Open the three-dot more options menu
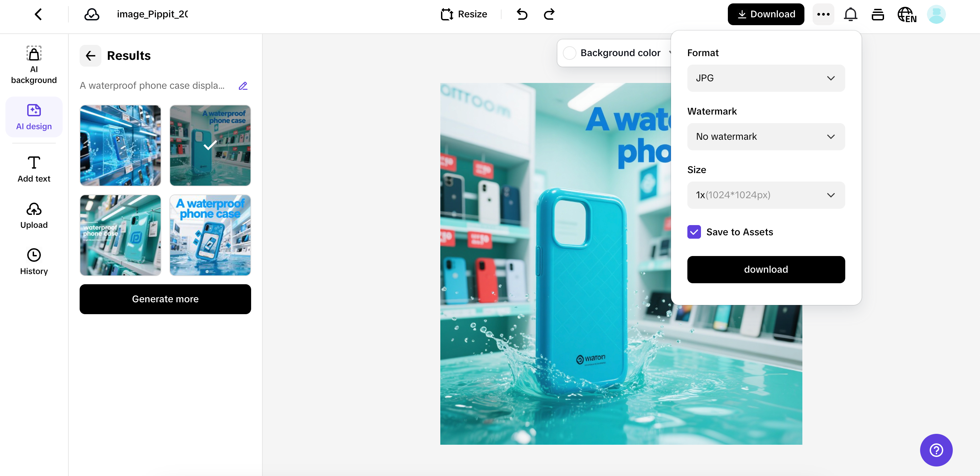 coord(823,14)
